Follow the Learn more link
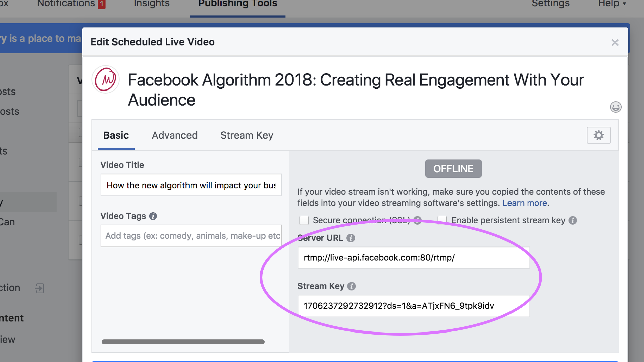The image size is (644, 362). pyautogui.click(x=525, y=203)
